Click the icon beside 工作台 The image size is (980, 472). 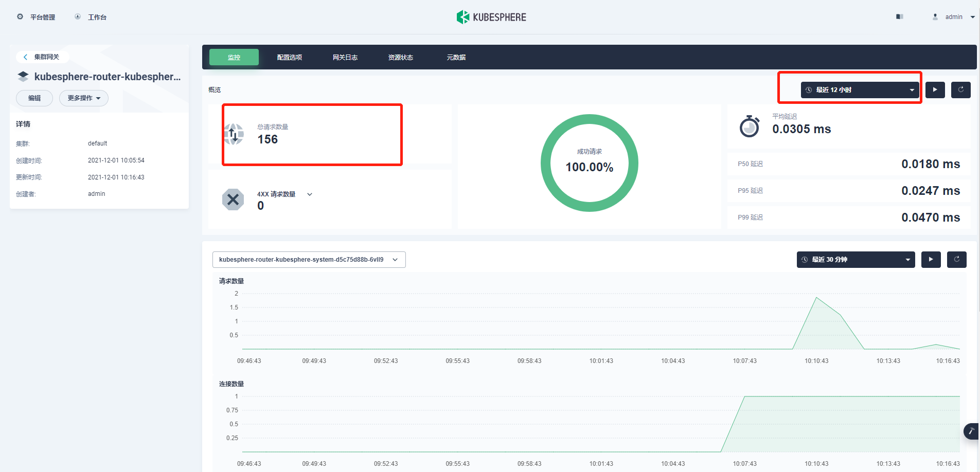tap(78, 16)
